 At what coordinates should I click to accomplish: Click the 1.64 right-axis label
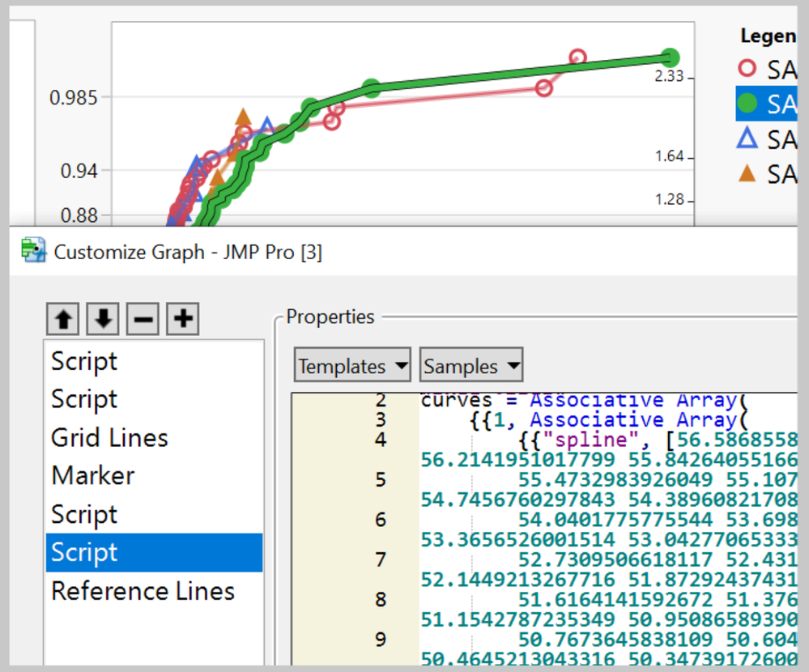click(x=669, y=156)
